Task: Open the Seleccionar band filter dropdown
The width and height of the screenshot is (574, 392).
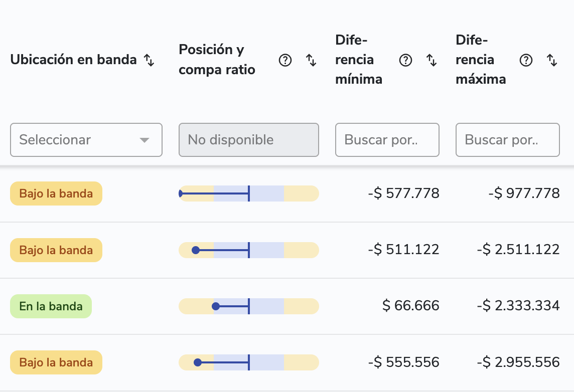Action: tap(80, 140)
